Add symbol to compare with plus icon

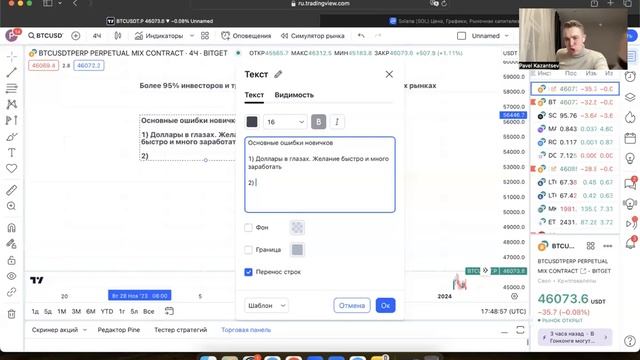pyautogui.click(x=76, y=36)
